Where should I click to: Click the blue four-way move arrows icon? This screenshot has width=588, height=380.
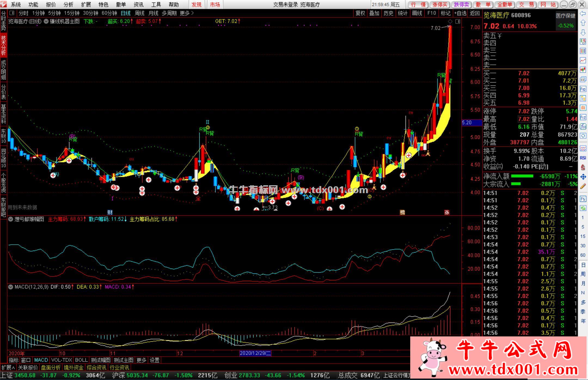pos(583,177)
